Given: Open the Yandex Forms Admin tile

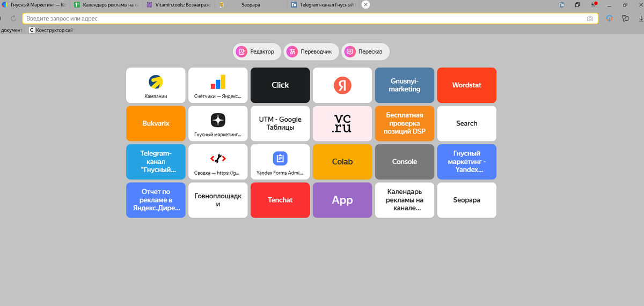Looking at the screenshot, I should tap(280, 162).
